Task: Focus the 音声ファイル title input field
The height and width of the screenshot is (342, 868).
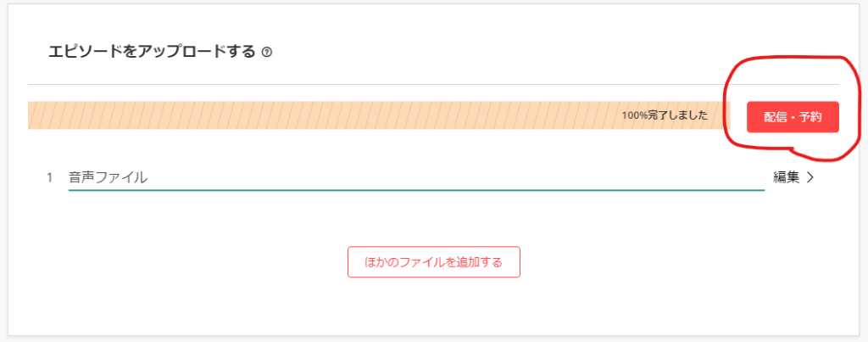Action: [x=416, y=178]
